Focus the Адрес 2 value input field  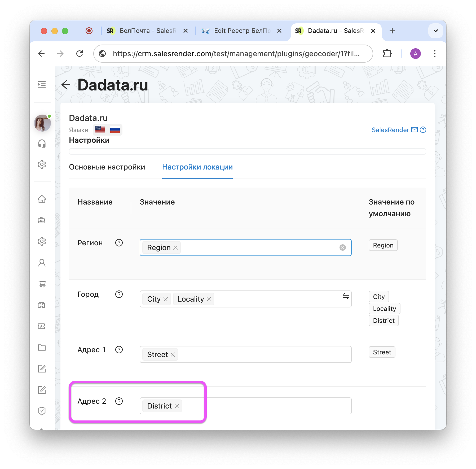pyautogui.click(x=245, y=406)
